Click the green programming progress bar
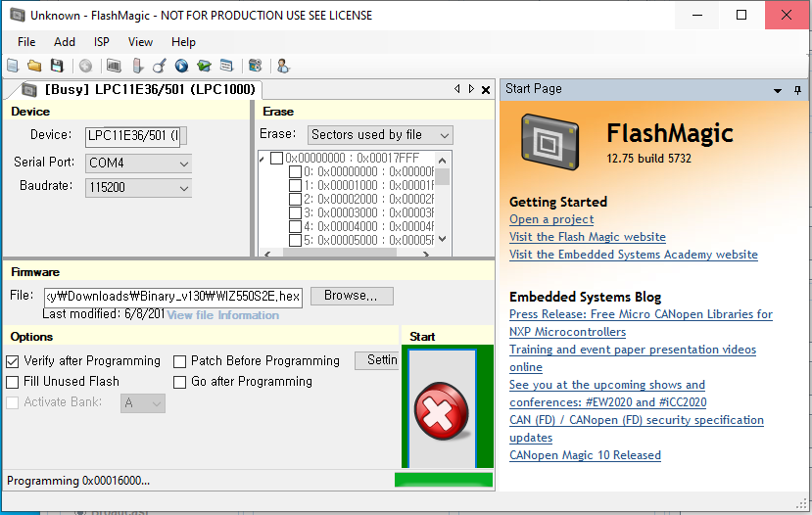812x515 pixels. point(444,480)
